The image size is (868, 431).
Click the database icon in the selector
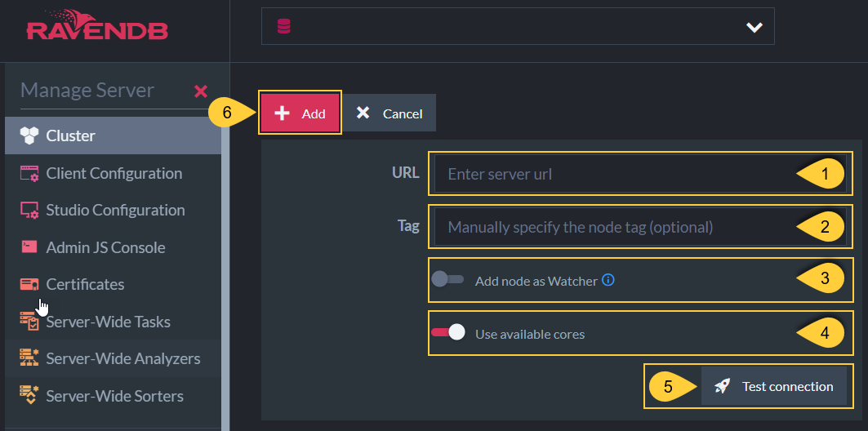(x=284, y=26)
